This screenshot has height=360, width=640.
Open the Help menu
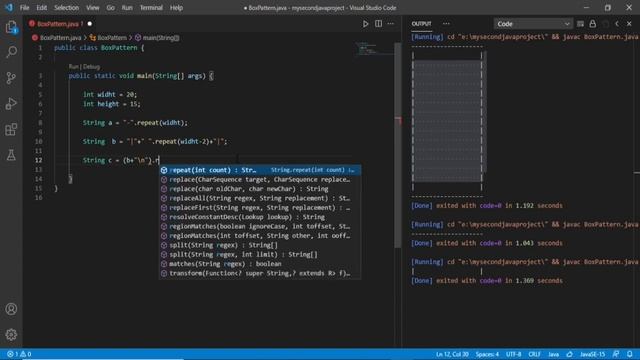(176, 8)
